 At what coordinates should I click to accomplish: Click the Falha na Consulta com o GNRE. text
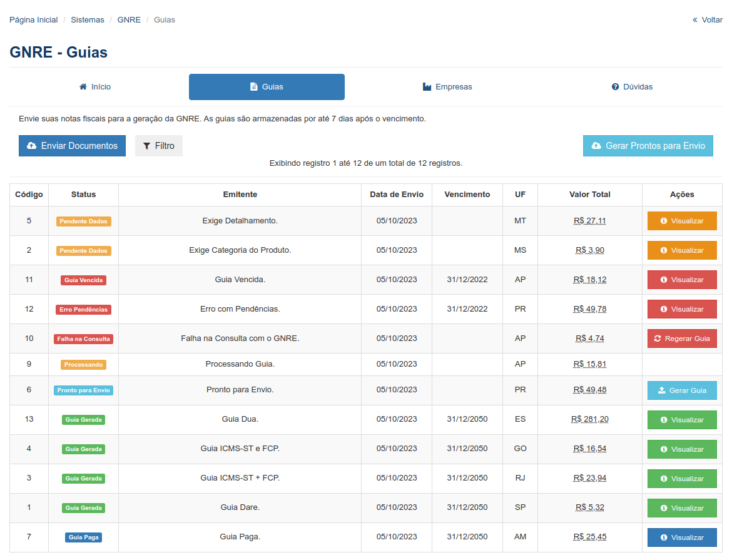tap(240, 339)
